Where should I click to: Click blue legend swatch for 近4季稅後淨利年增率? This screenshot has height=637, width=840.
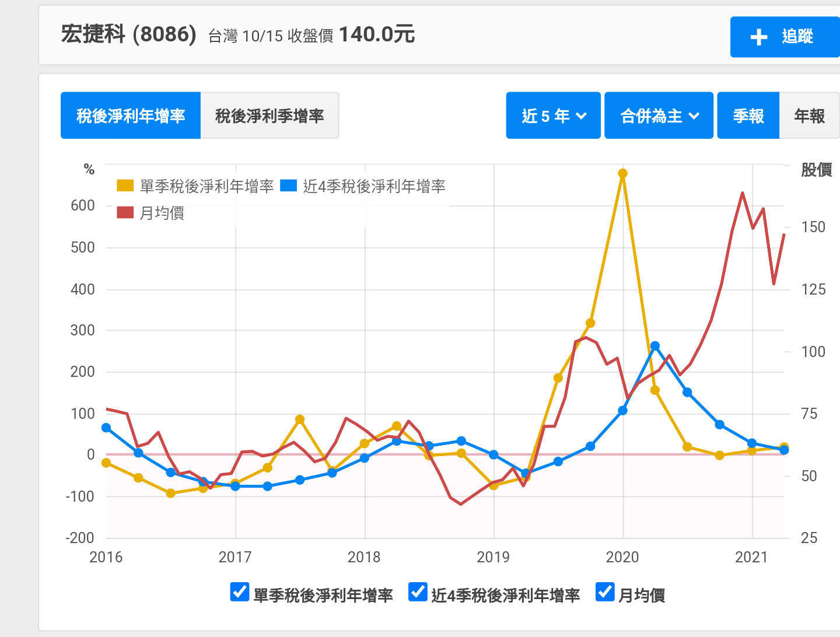289,186
